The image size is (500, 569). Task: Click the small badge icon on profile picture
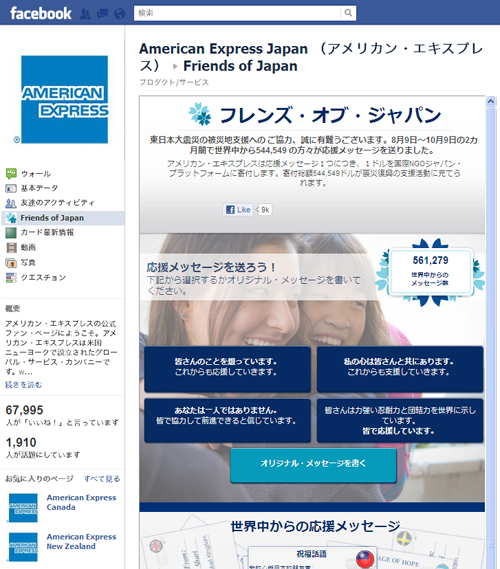[x=17, y=139]
